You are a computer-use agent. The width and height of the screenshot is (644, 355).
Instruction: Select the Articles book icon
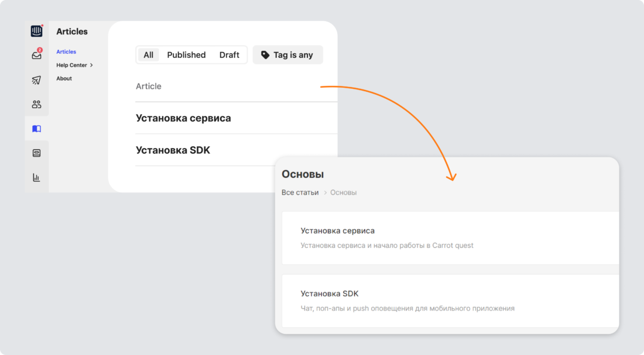(x=36, y=129)
